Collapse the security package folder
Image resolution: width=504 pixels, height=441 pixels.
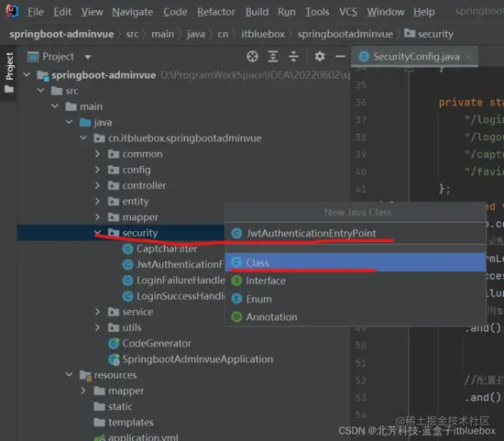click(x=97, y=233)
